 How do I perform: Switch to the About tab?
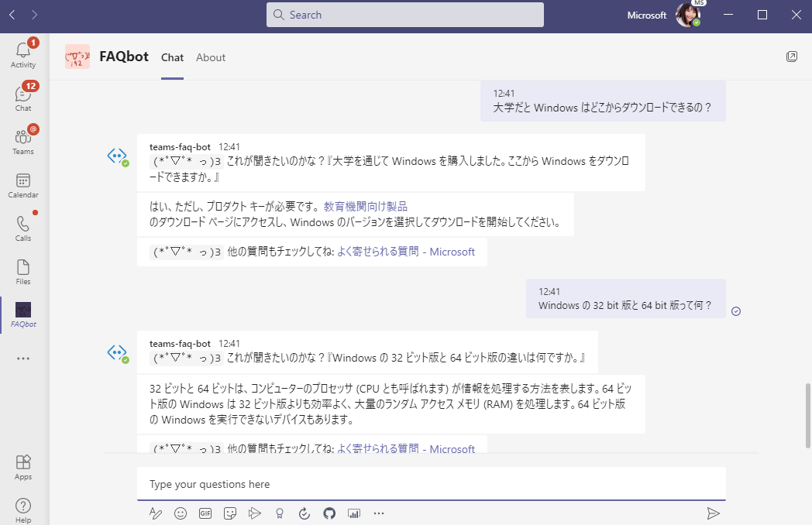(210, 57)
